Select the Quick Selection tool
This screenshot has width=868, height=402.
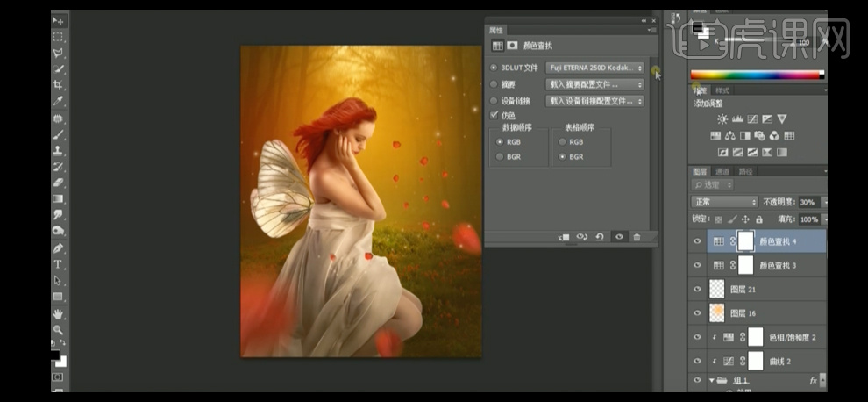(x=58, y=69)
